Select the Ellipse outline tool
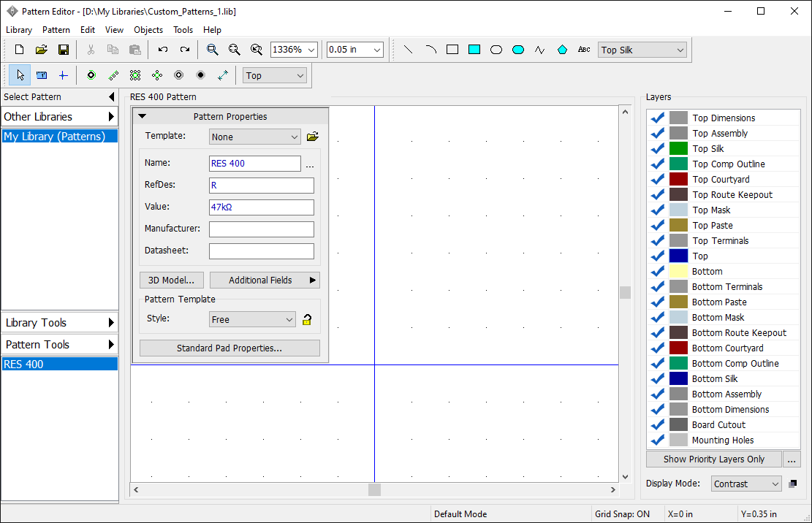The image size is (812, 523). pos(496,50)
